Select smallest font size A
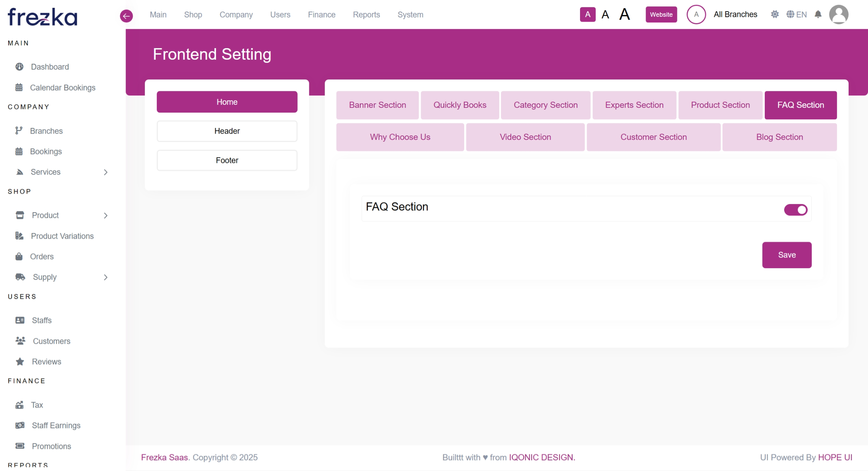The width and height of the screenshot is (868, 471). [x=587, y=15]
